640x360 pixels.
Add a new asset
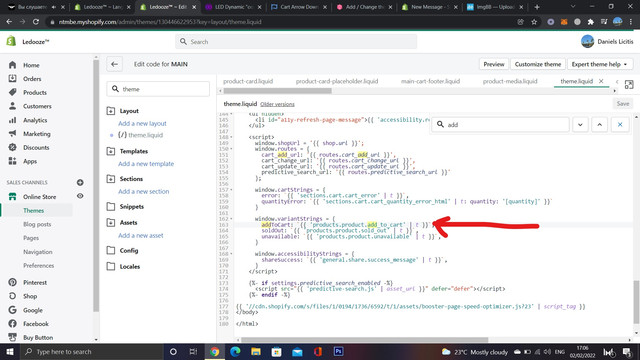pyautogui.click(x=140, y=236)
